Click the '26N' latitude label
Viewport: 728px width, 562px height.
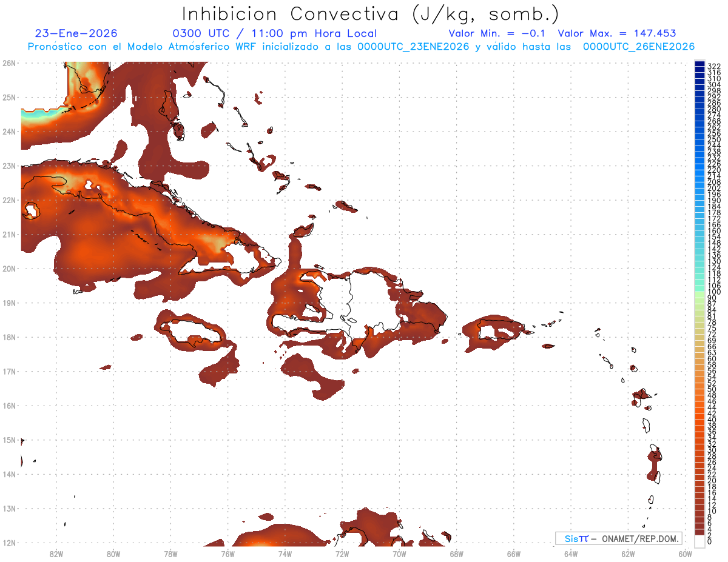coord(9,63)
